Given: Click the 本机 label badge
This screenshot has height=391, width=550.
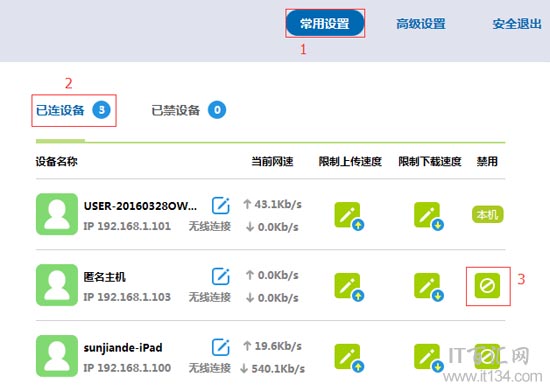Looking at the screenshot, I should (488, 214).
